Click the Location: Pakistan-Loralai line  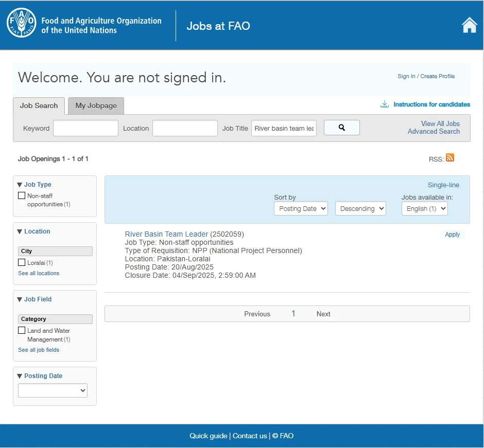168,259
